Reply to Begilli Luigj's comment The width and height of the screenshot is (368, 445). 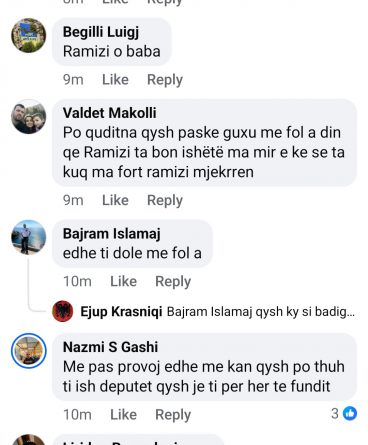(165, 80)
